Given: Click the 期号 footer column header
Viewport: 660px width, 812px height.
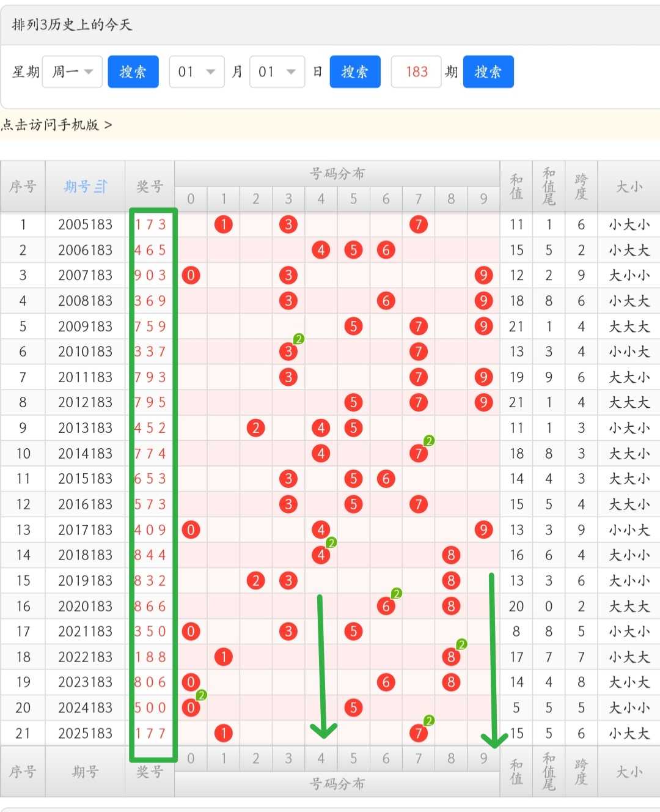Looking at the screenshot, I should [85, 772].
